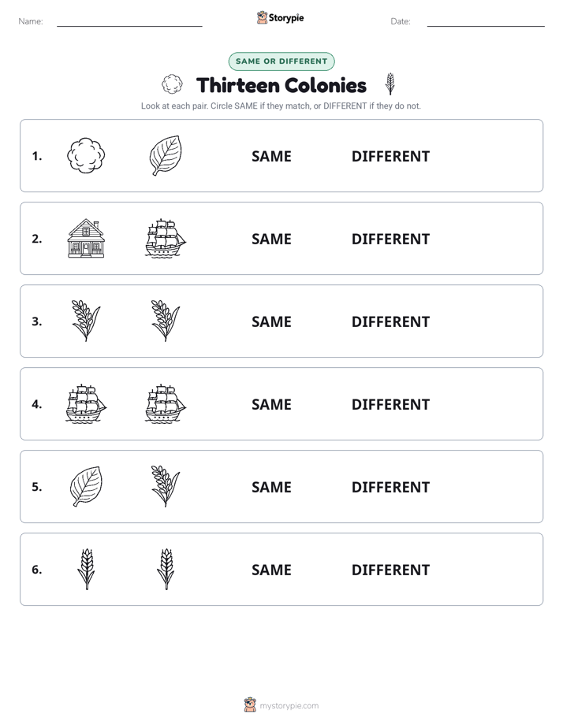Click the Name input line
563x728 pixels.
tap(129, 22)
